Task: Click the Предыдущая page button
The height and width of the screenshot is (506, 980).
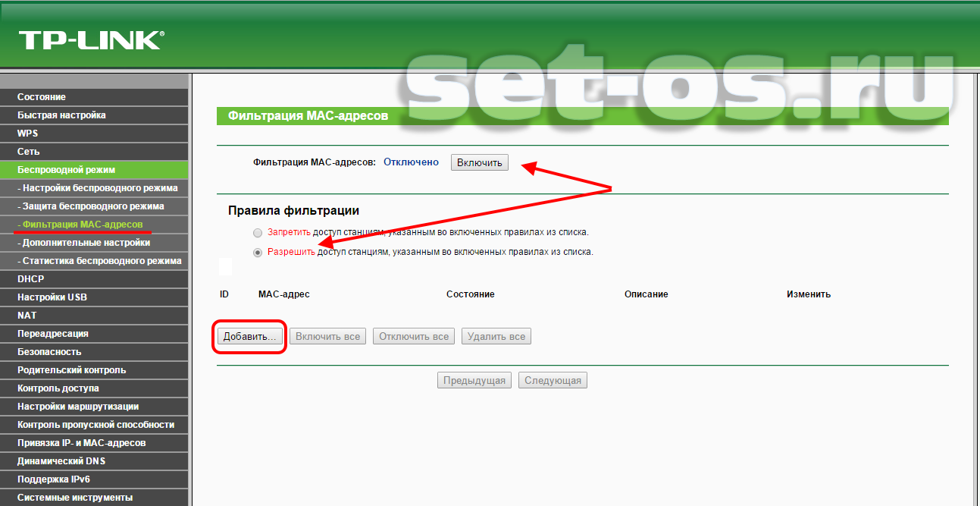Action: point(474,380)
